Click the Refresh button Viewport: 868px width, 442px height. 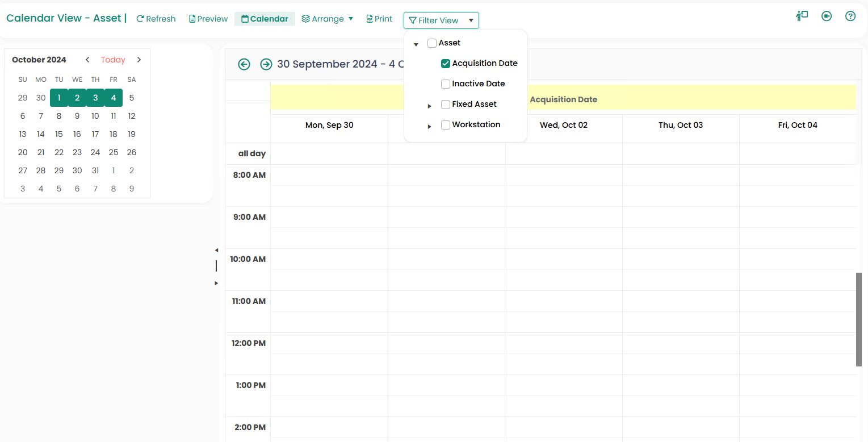156,19
